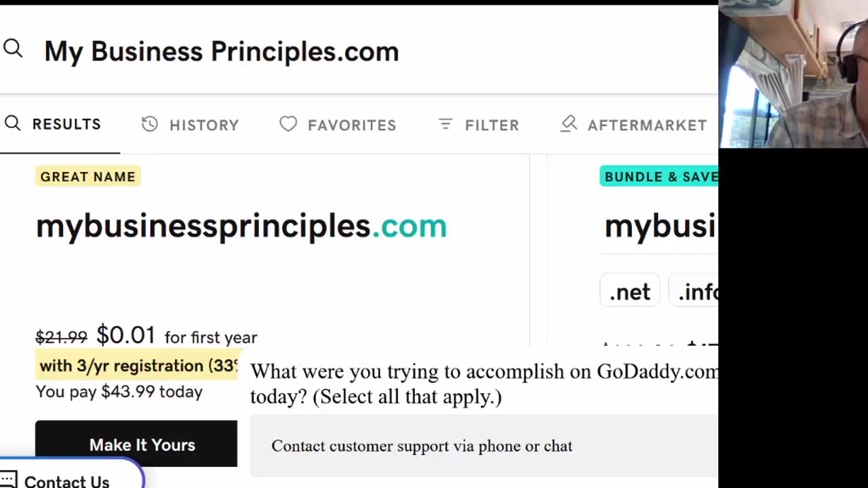The width and height of the screenshot is (868, 488).
Task: Switch to the RESULTS tab label
Action: pos(66,125)
